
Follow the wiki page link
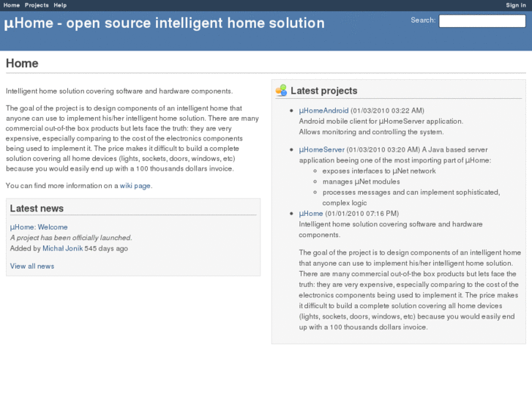tap(135, 186)
